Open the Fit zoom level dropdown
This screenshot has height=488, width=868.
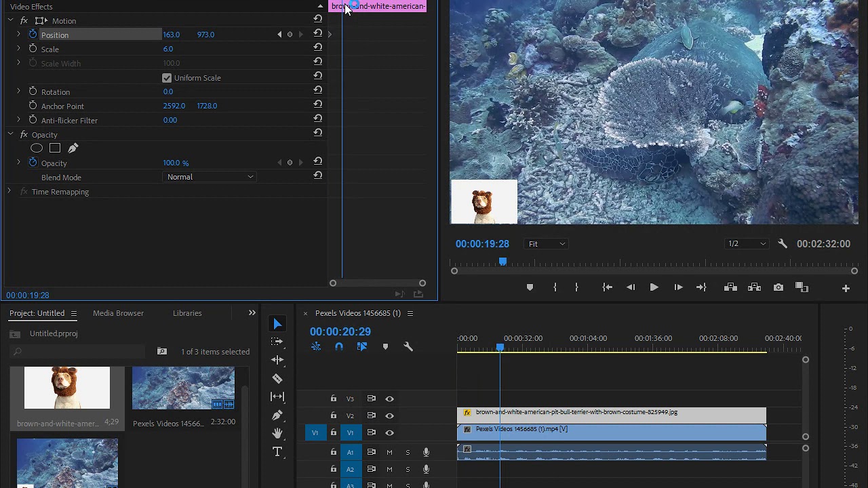[547, 244]
